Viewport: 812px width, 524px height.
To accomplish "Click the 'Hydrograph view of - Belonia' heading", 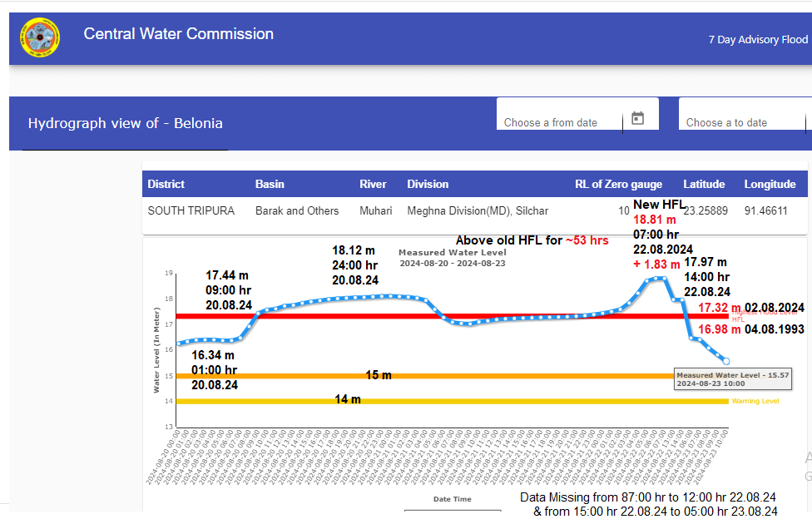I will click(126, 123).
